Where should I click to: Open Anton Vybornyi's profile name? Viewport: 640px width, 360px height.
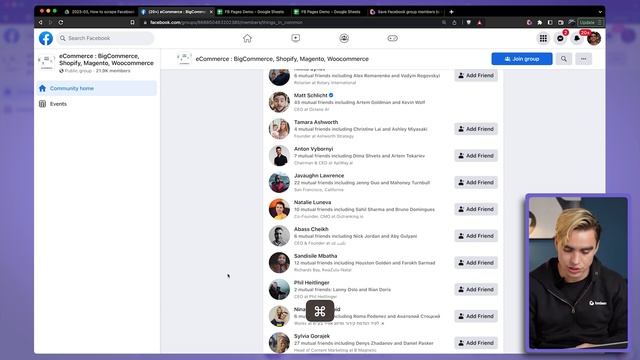(313, 149)
